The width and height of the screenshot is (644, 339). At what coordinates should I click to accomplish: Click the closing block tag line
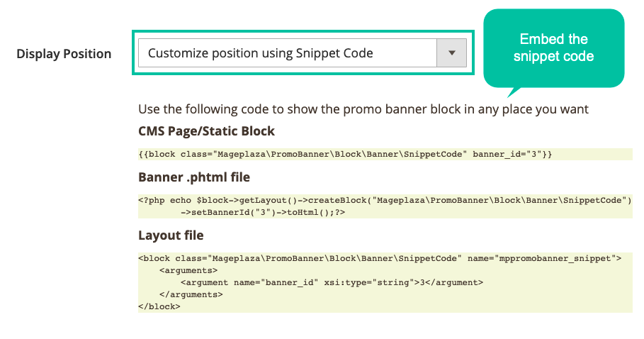tap(159, 306)
